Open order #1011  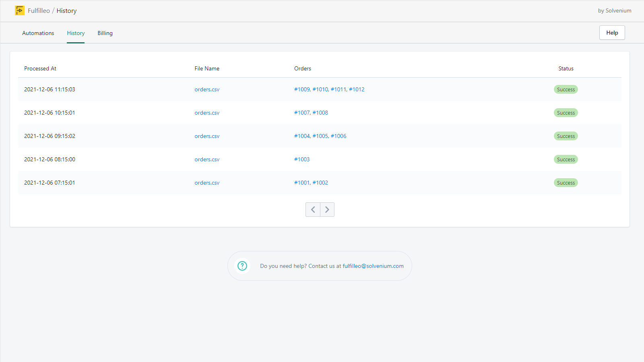pyautogui.click(x=339, y=89)
